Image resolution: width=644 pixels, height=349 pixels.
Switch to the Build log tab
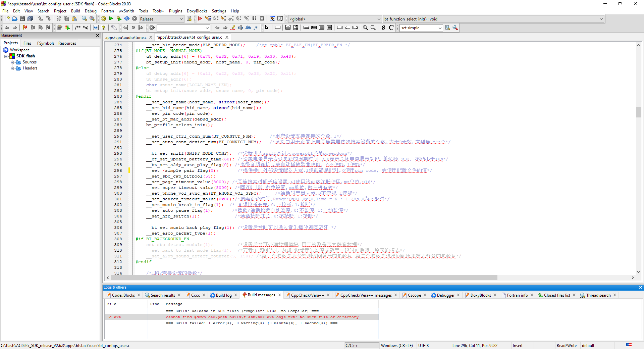223,295
